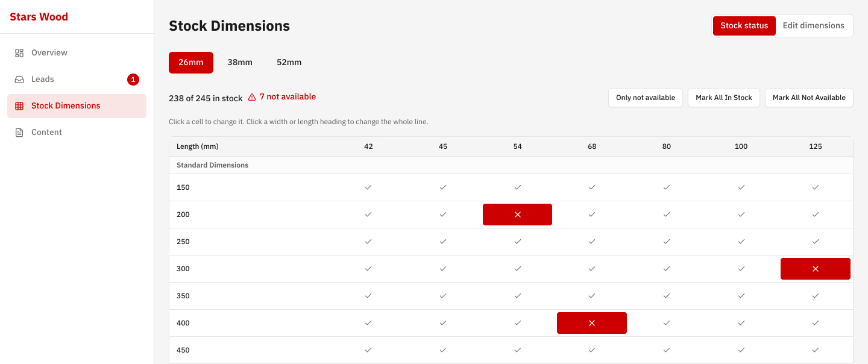868x364 pixels.
Task: Click the length 400 row heading
Action: pos(183,323)
